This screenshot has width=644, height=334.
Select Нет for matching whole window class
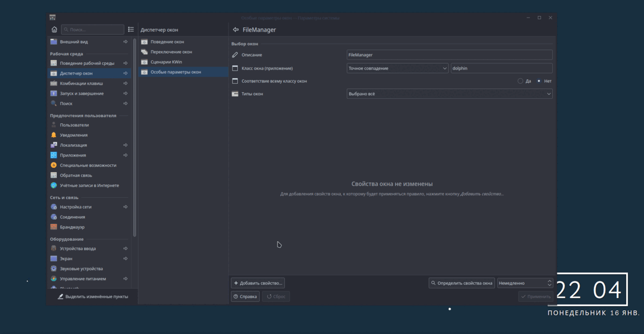(x=544, y=81)
